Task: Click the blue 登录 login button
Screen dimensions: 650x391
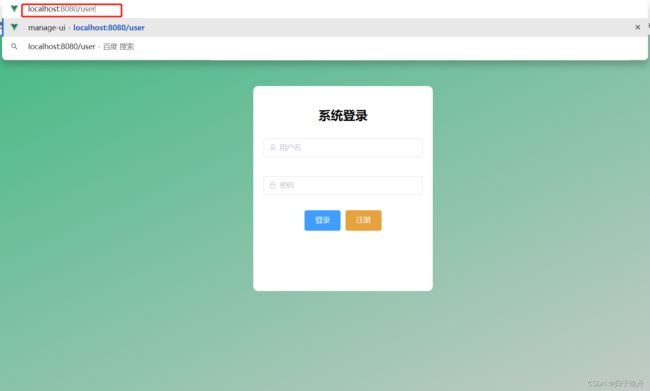Action: click(322, 220)
